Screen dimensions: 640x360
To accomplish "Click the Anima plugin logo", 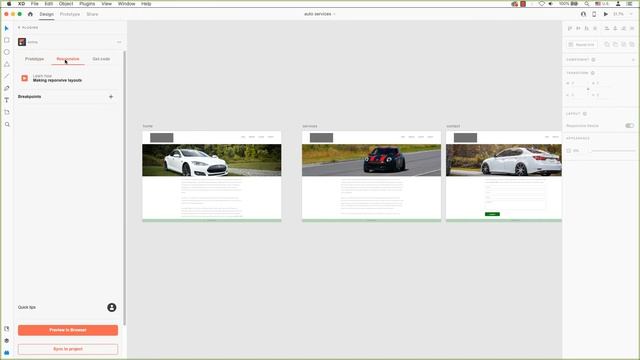I will click(x=22, y=42).
